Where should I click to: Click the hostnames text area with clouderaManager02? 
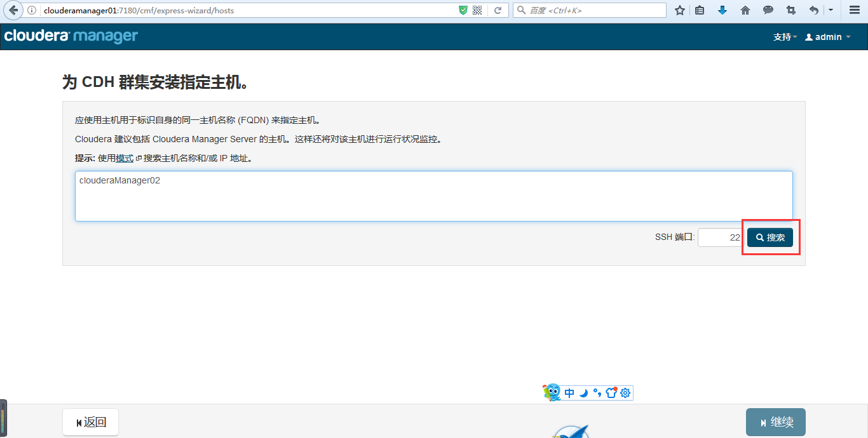click(x=434, y=196)
